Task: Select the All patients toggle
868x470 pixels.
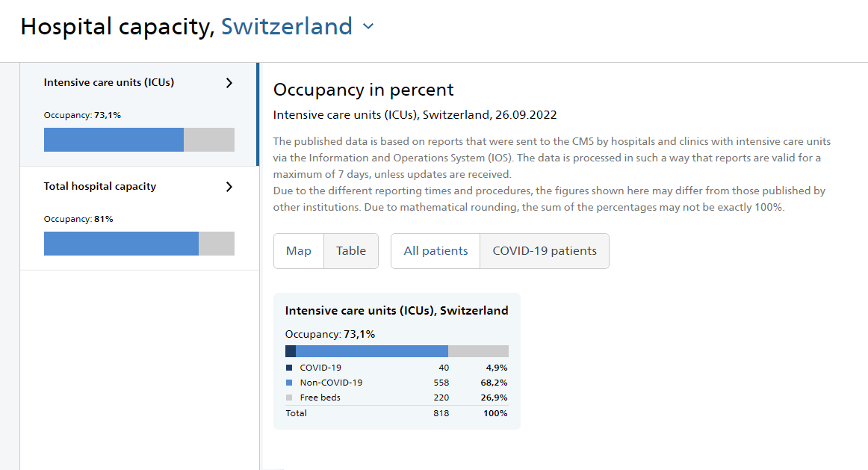Action: tap(435, 251)
